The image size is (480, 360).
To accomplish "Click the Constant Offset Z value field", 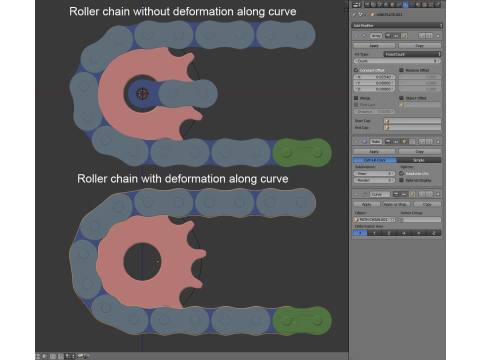I will pos(374,89).
